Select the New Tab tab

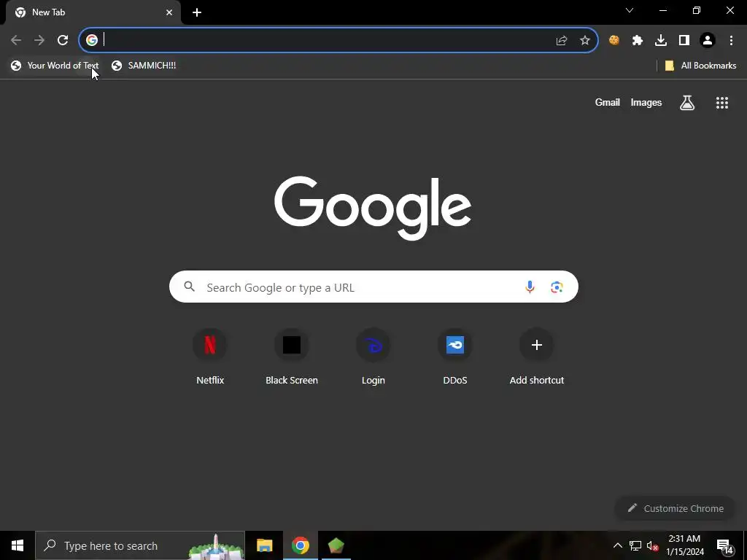click(x=93, y=12)
